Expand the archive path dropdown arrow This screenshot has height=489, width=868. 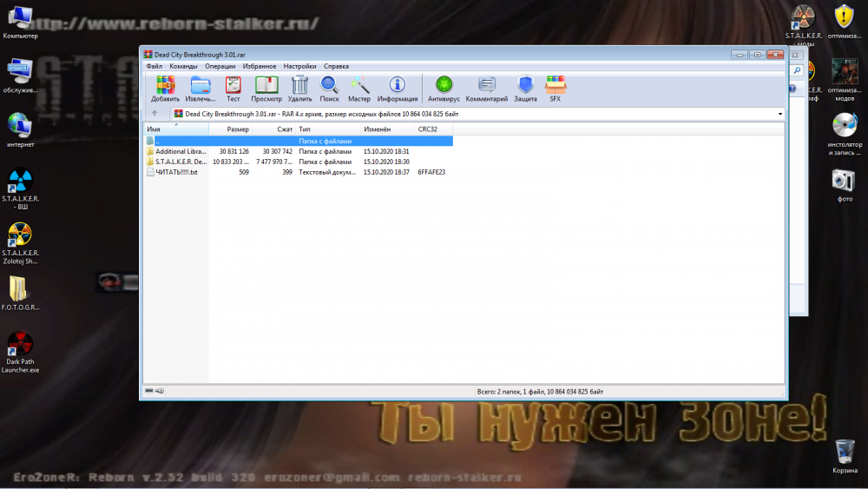[x=780, y=114]
